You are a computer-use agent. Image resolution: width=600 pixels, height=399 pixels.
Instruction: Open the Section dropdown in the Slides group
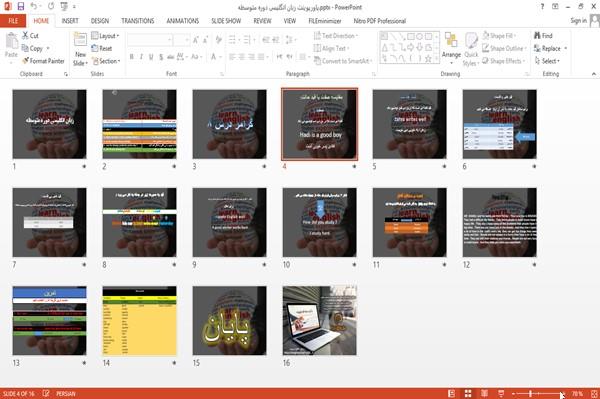click(106, 61)
